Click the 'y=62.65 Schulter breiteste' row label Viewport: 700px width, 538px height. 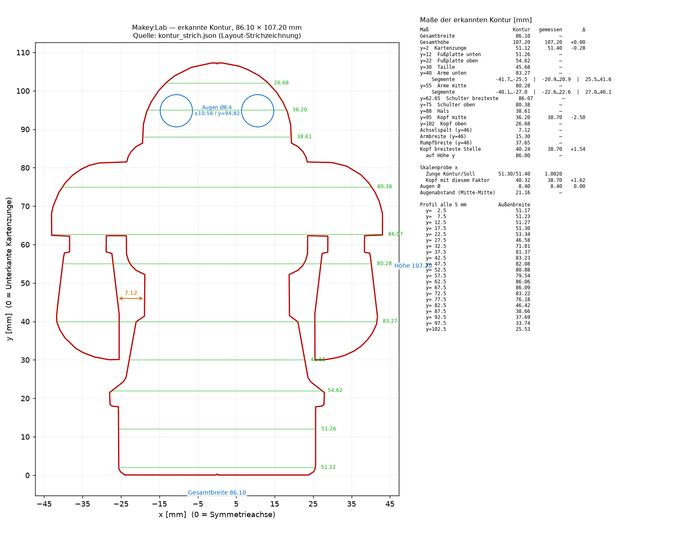[x=459, y=98]
